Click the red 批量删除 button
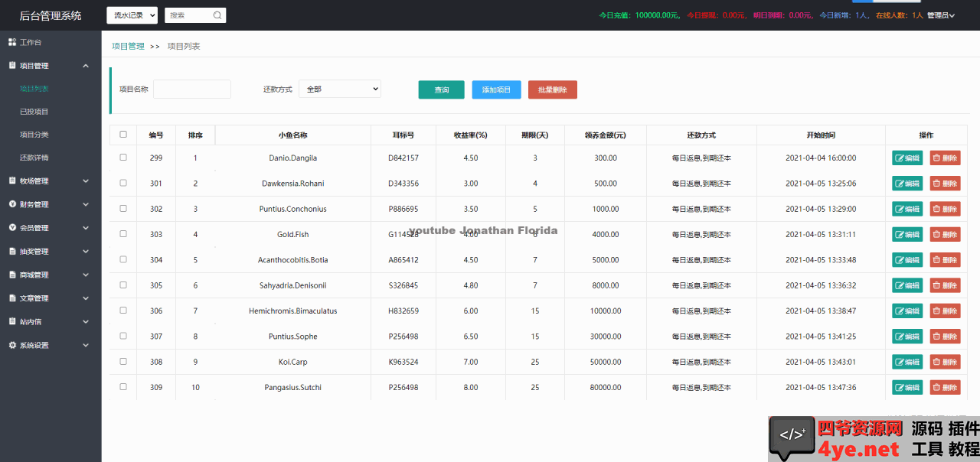Screen dimensions: 980x462 (552, 89)
